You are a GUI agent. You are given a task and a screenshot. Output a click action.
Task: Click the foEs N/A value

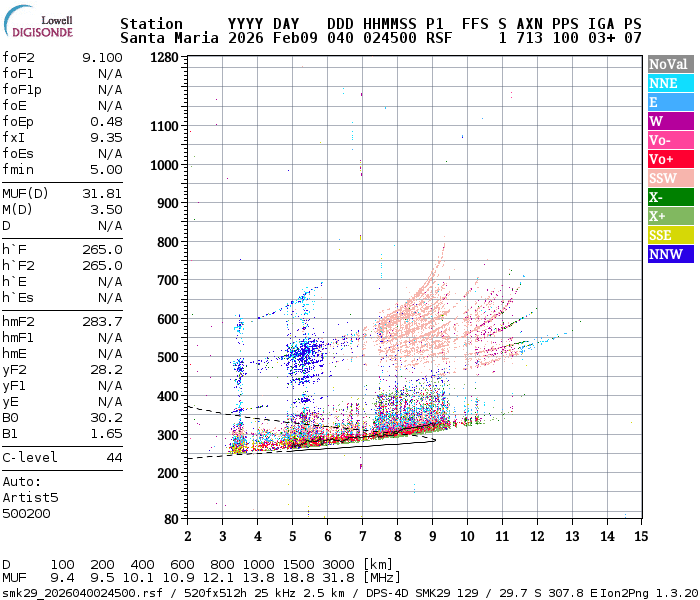110,154
